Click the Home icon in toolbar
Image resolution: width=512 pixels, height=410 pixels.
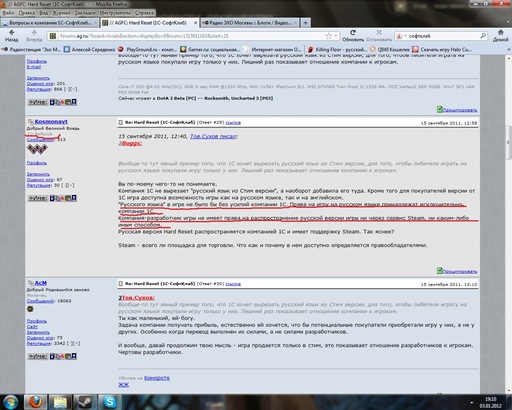tap(500, 33)
